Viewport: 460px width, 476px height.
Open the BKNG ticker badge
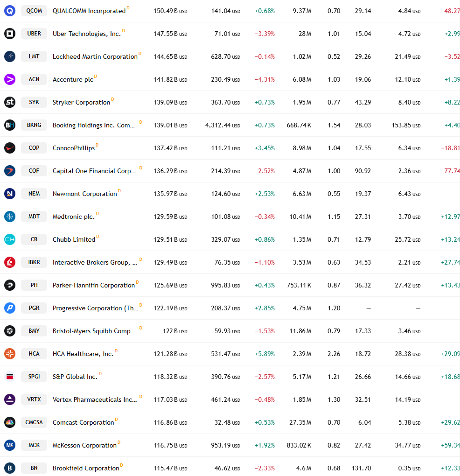click(34, 125)
